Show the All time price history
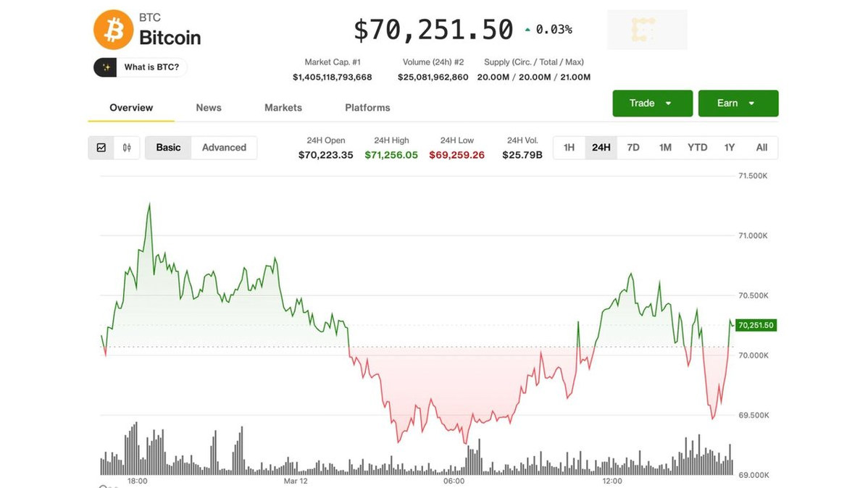Screen dimensions: 868x488 761,148
